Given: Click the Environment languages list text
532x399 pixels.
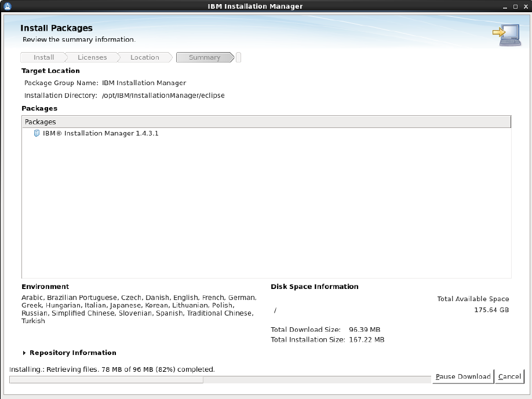Looking at the screenshot, I should [x=139, y=309].
